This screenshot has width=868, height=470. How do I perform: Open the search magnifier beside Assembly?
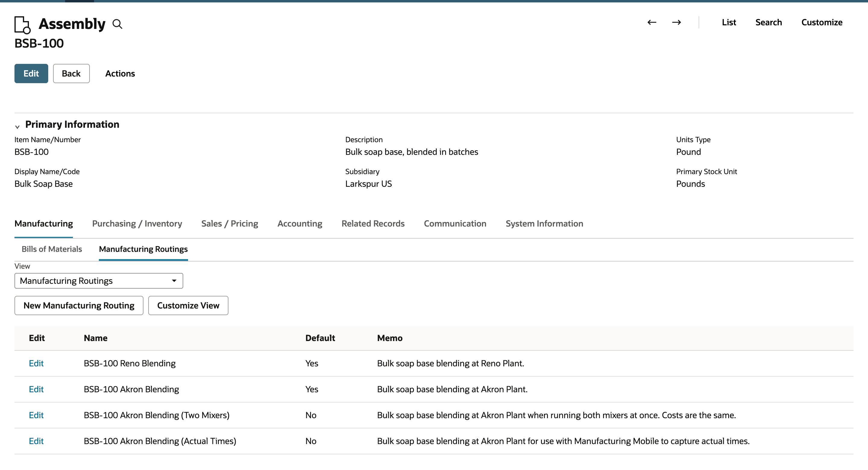pyautogui.click(x=117, y=24)
